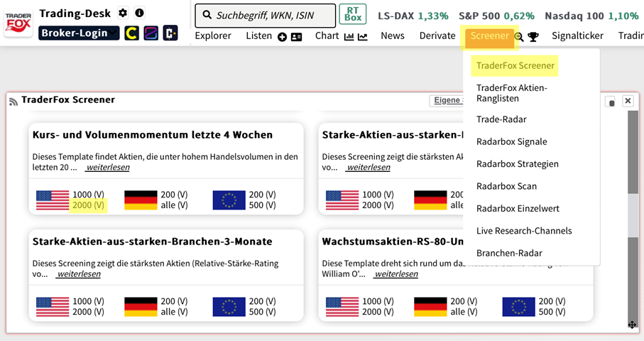Click LS-DAX index ticker
Viewport: 644px width, 341px height.
point(413,16)
